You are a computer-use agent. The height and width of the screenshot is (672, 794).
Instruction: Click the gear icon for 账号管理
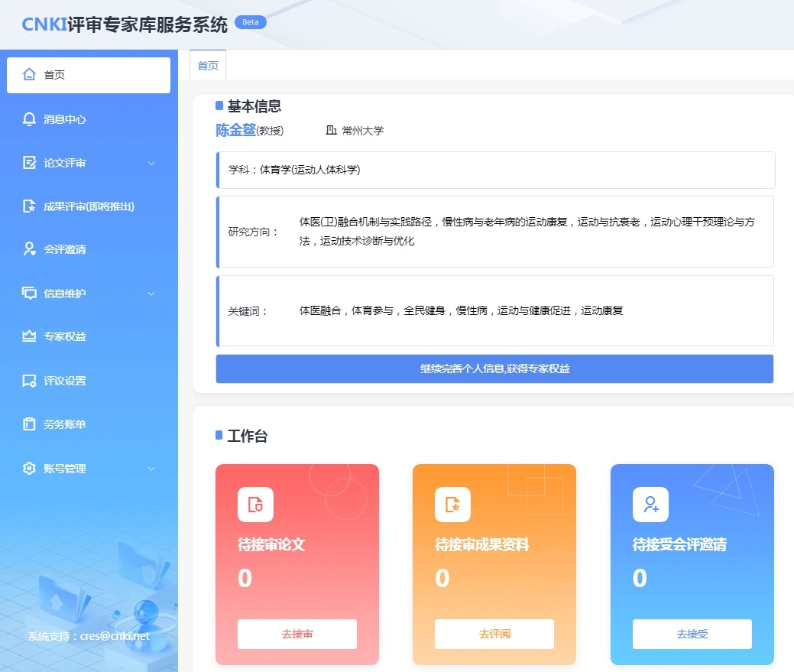coord(30,469)
